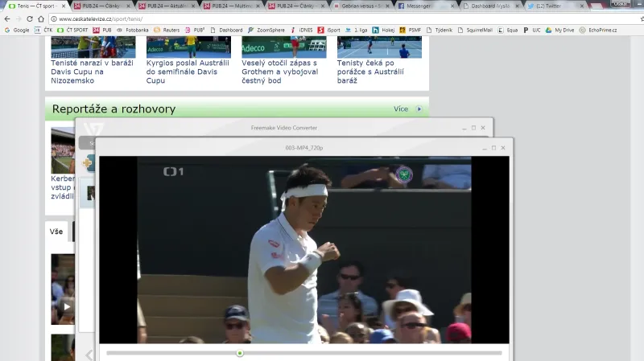Screen dimensions: 644x361
Task: Reload the page with refresh icon
Action: pyautogui.click(x=30, y=18)
